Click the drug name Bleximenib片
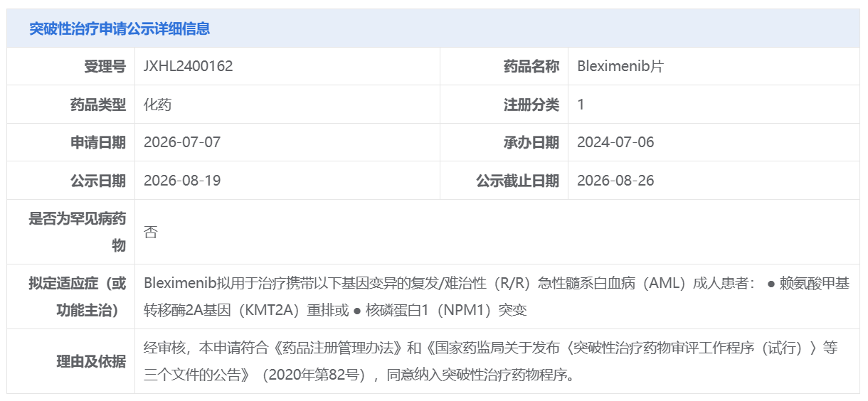 (x=620, y=66)
